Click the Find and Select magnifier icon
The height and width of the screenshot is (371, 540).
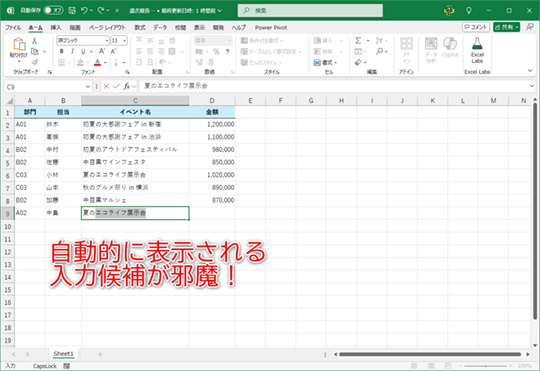(380, 51)
